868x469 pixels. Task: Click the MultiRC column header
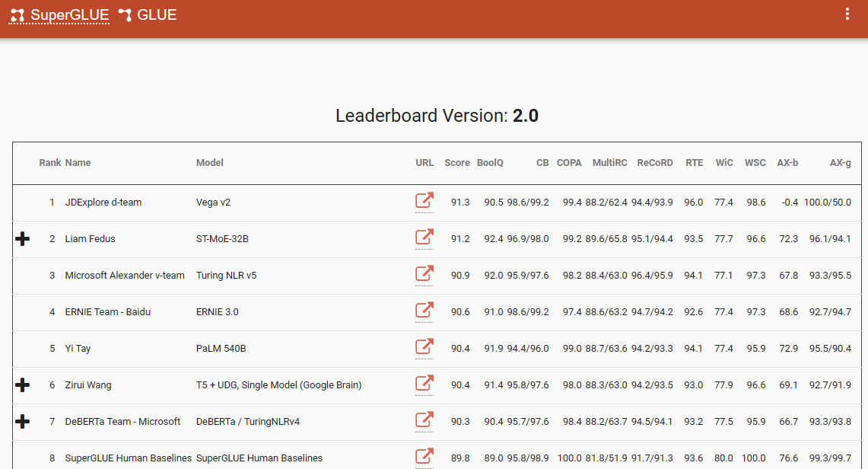pos(609,163)
